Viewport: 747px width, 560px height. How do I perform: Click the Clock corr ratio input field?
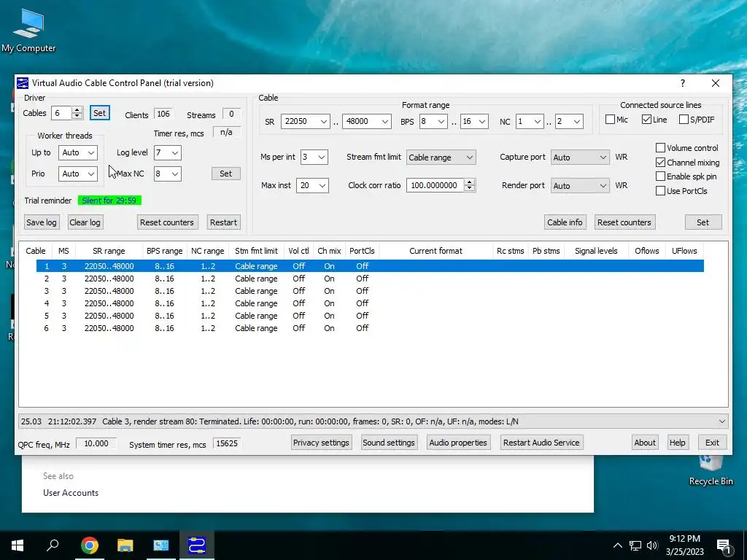[436, 186]
